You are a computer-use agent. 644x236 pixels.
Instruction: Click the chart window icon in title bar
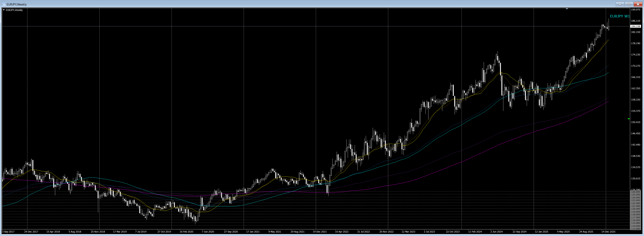point(4,4)
